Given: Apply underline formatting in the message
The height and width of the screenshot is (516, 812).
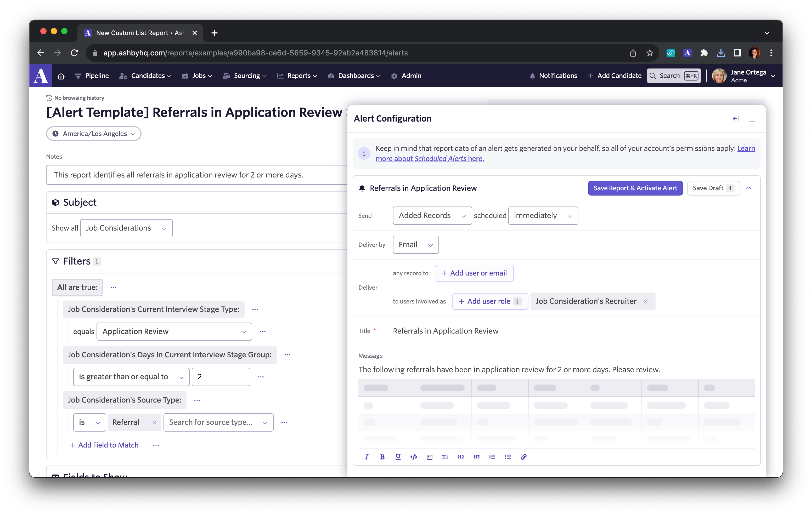Looking at the screenshot, I should (398, 457).
